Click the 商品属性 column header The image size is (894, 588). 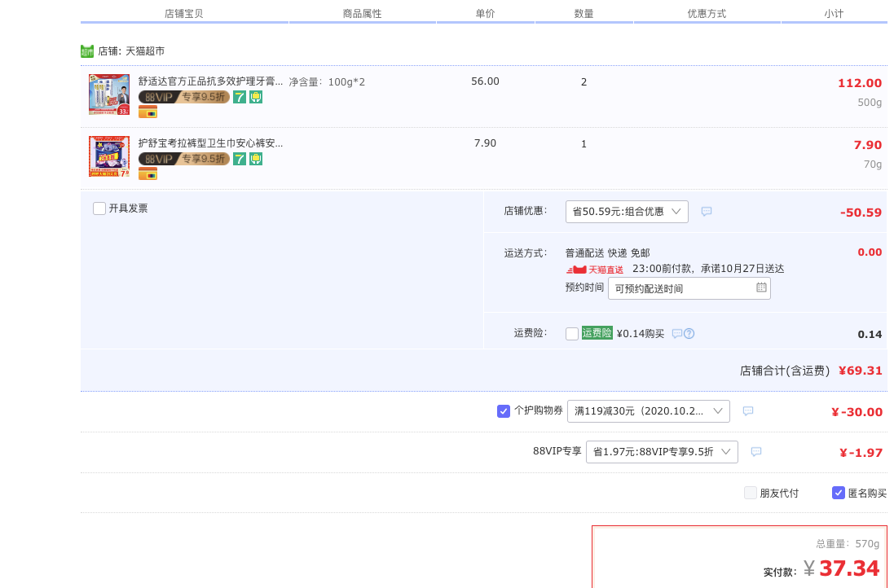pos(362,14)
